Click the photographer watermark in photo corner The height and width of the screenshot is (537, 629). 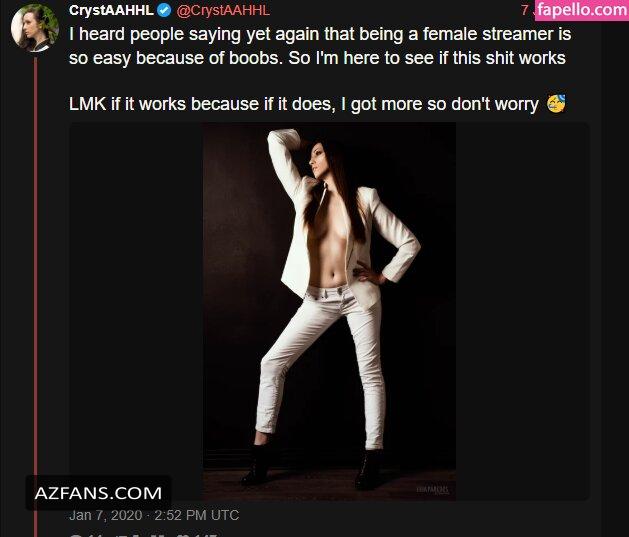pyautogui.click(x=432, y=489)
